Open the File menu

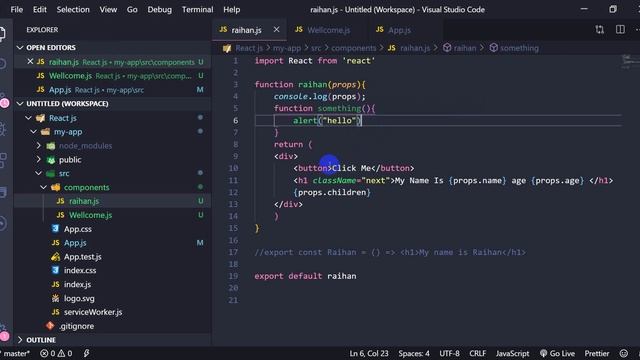pyautogui.click(x=17, y=9)
